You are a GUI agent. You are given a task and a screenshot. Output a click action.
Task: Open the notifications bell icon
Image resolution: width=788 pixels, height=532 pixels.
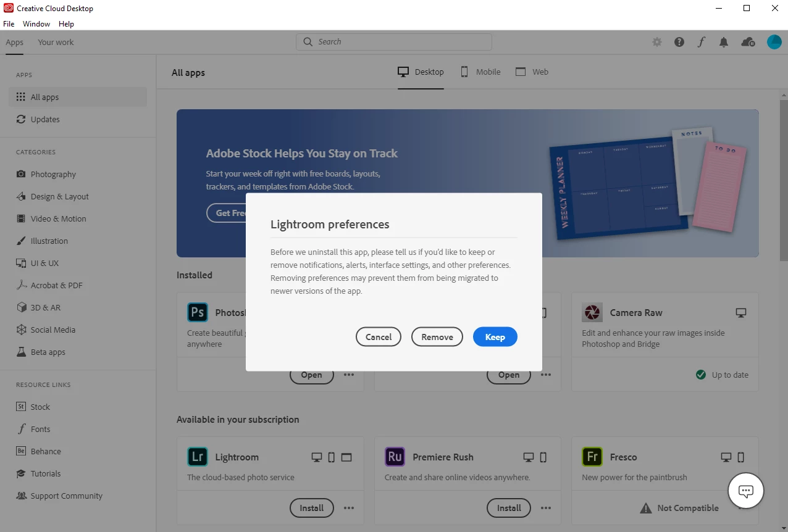pos(724,42)
